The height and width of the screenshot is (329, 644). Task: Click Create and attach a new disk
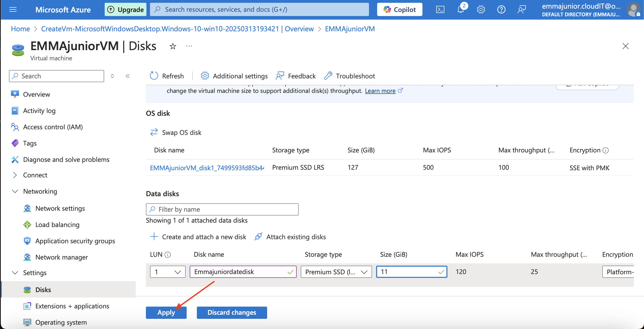point(198,237)
